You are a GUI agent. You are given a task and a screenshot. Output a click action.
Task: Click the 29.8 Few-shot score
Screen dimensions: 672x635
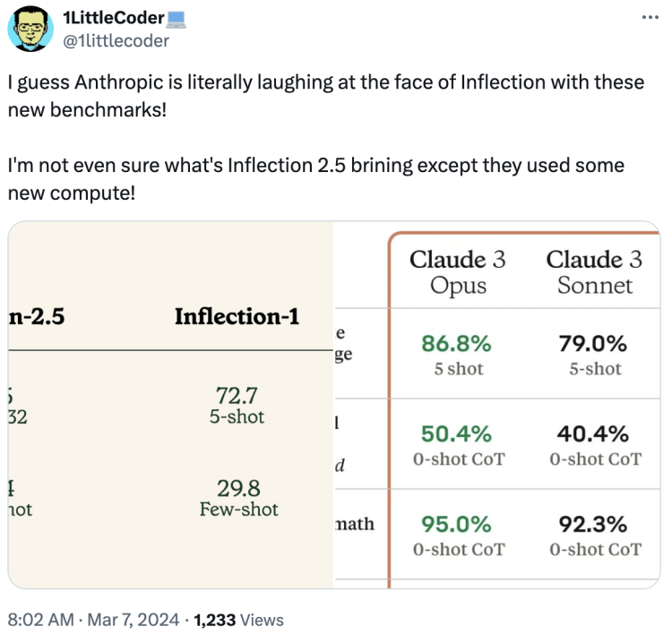point(238,497)
